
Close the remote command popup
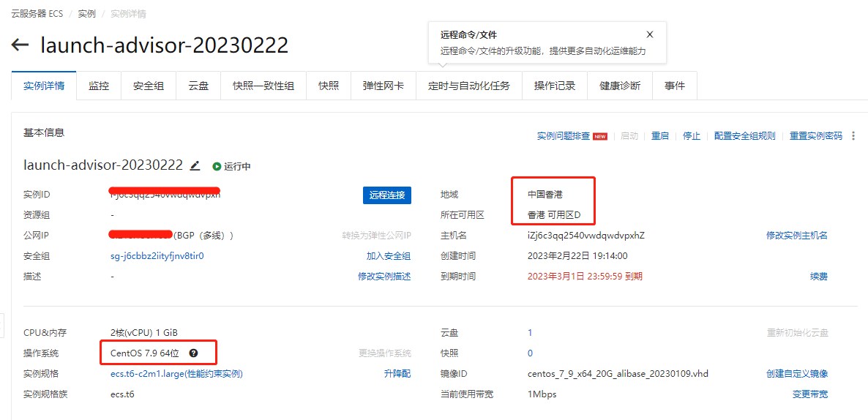(650, 34)
